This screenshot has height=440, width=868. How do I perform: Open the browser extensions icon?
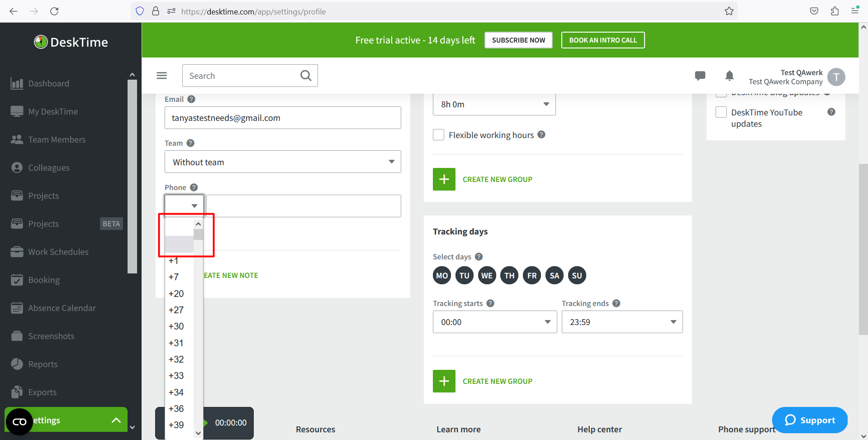835,11
